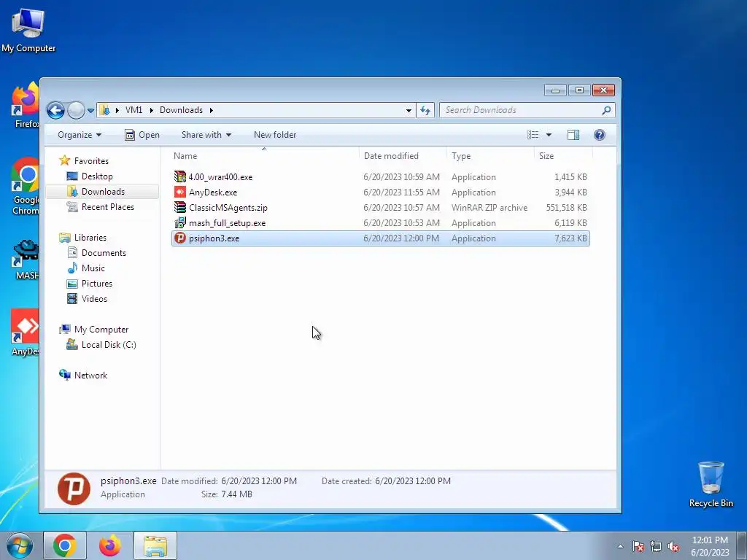Click the Open toolbar button
This screenshot has width=747, height=560.
(x=142, y=135)
